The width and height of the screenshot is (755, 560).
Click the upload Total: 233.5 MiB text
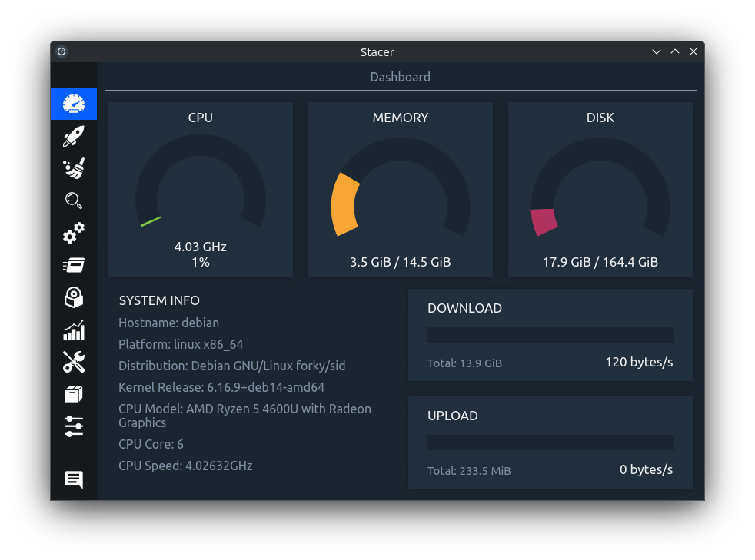(x=469, y=471)
